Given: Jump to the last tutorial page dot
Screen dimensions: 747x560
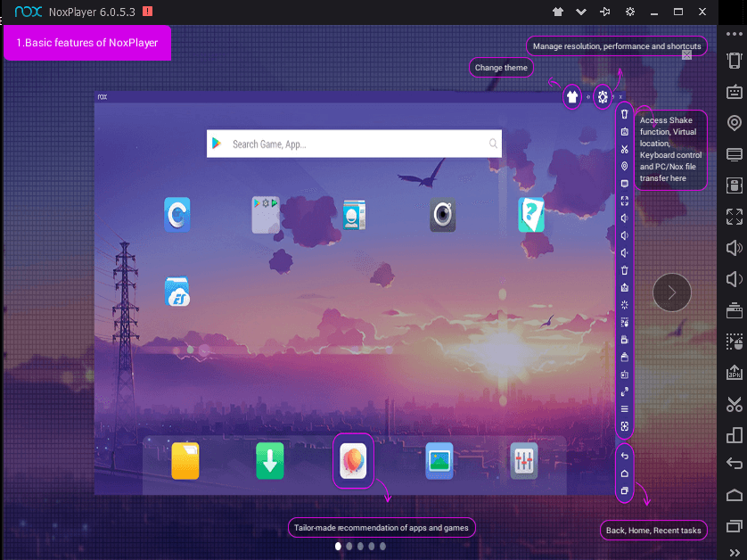Looking at the screenshot, I should 383,546.
